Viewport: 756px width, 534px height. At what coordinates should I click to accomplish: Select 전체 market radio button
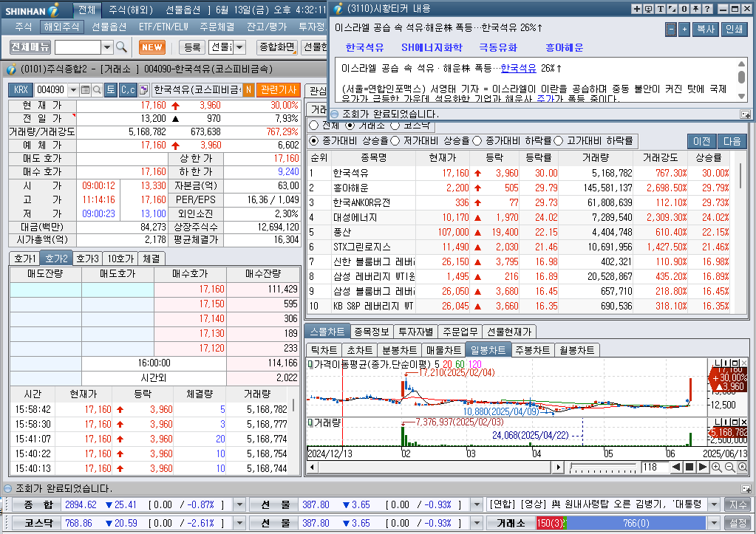(x=314, y=126)
